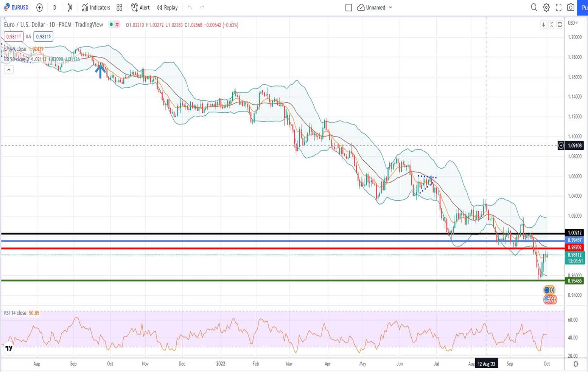This screenshot has height=372, width=588.
Task: Create a new Alert
Action: (140, 8)
